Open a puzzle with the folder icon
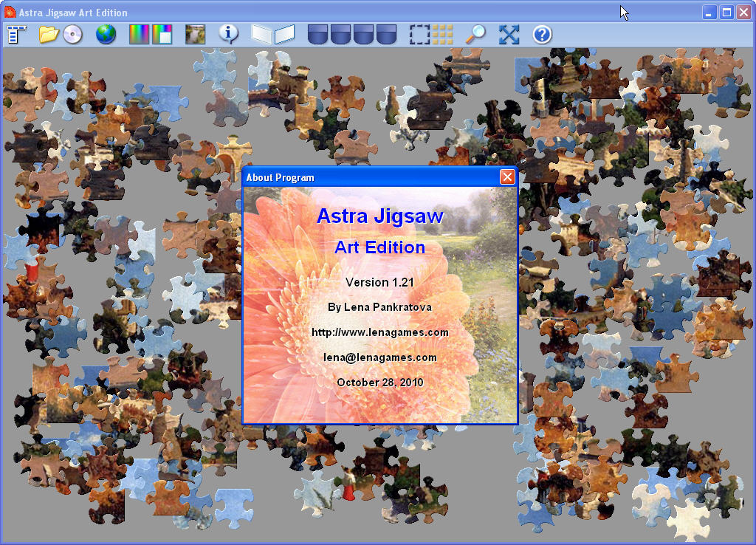Screen dimensions: 756x545 [x=49, y=35]
